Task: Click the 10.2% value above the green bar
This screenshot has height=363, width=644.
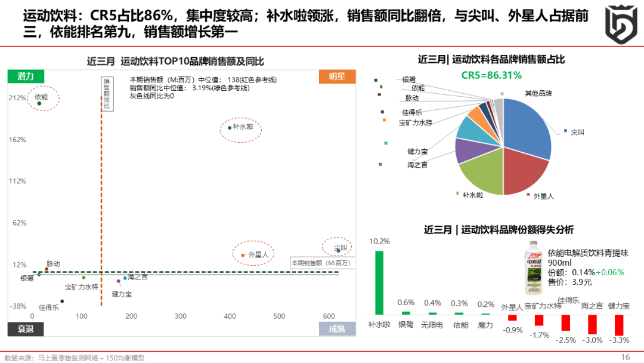Action: tap(379, 241)
